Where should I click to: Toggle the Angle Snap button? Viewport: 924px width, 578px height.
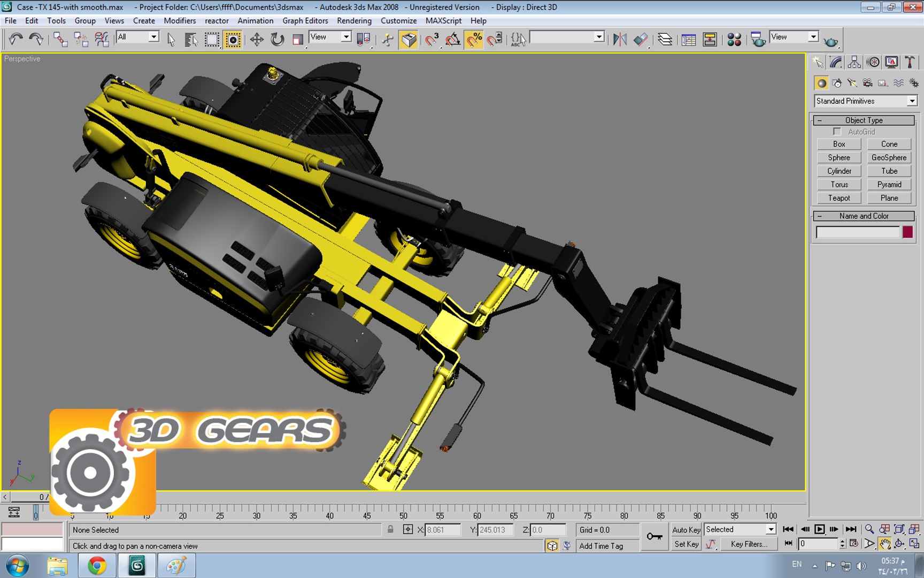[x=453, y=40]
